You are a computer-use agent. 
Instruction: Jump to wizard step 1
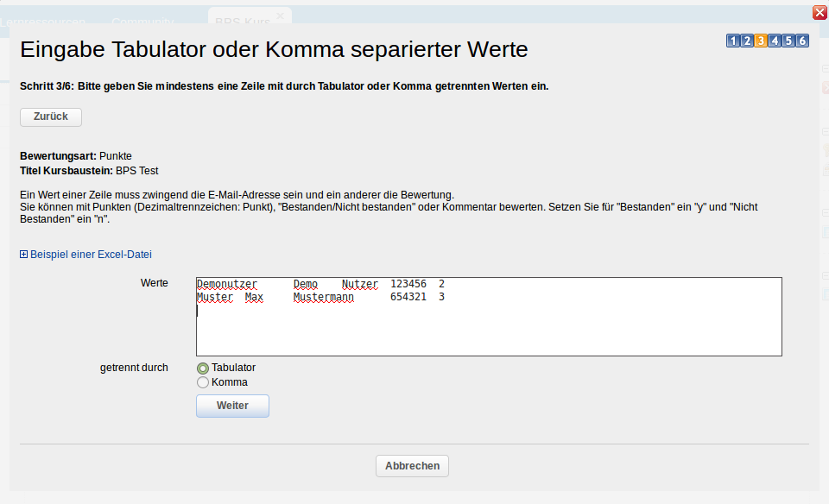(x=732, y=41)
